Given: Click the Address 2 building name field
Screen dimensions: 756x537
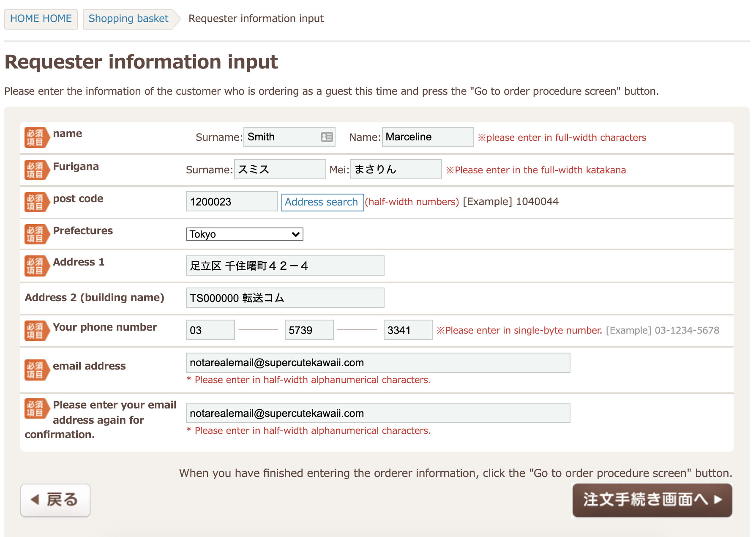Looking at the screenshot, I should (x=285, y=298).
